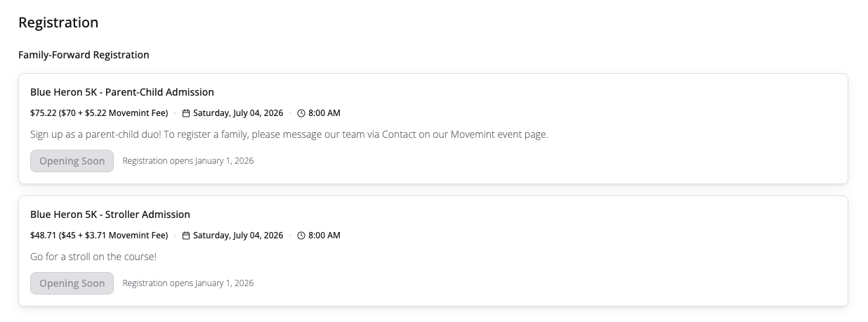Select the Blue Heron 5K - Stroller Admission title
868x322 pixels.
coord(110,214)
